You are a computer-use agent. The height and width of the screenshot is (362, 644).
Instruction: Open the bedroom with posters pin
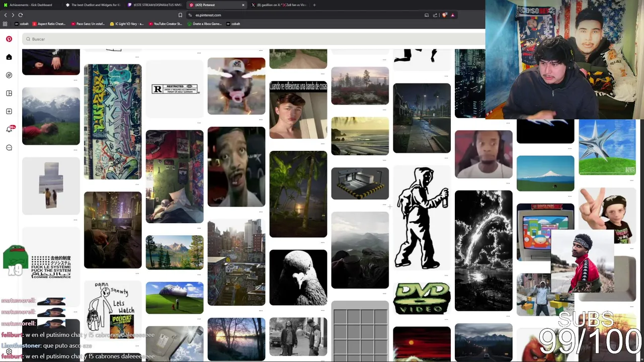click(175, 176)
